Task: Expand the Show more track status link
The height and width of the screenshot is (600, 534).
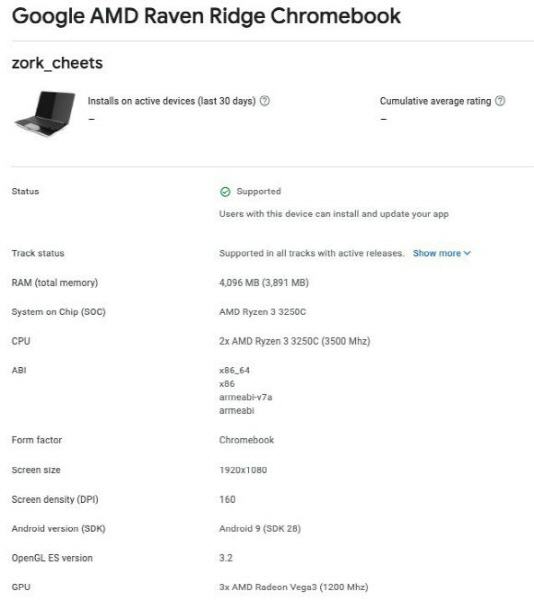Action: click(442, 253)
